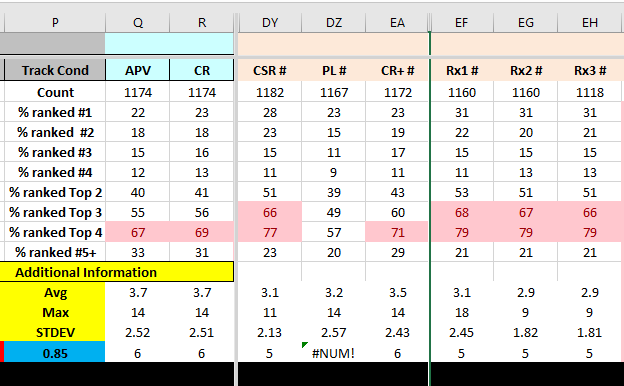Click STDEV value 2.51 under CR
The image size is (624, 386).
tap(202, 332)
